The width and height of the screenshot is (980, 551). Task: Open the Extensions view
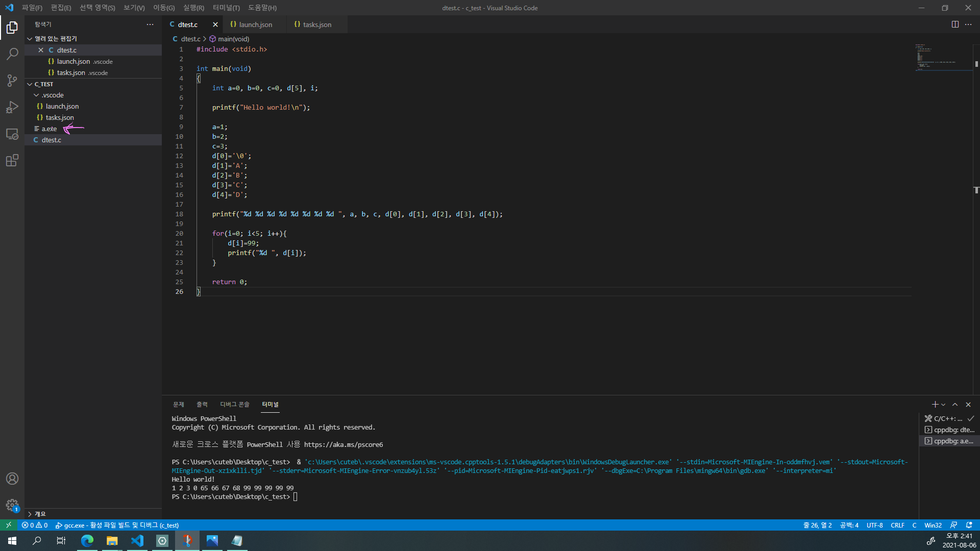tap(12, 161)
